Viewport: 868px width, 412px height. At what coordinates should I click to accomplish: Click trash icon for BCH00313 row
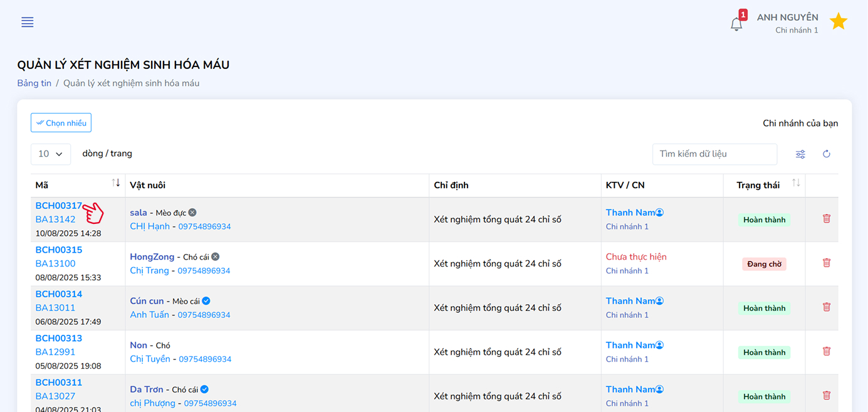point(826,352)
